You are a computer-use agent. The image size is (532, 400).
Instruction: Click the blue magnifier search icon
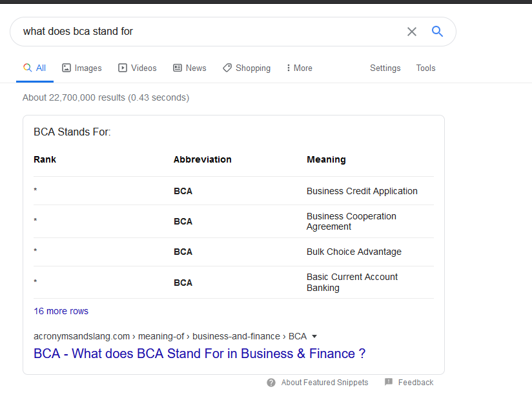click(x=438, y=32)
